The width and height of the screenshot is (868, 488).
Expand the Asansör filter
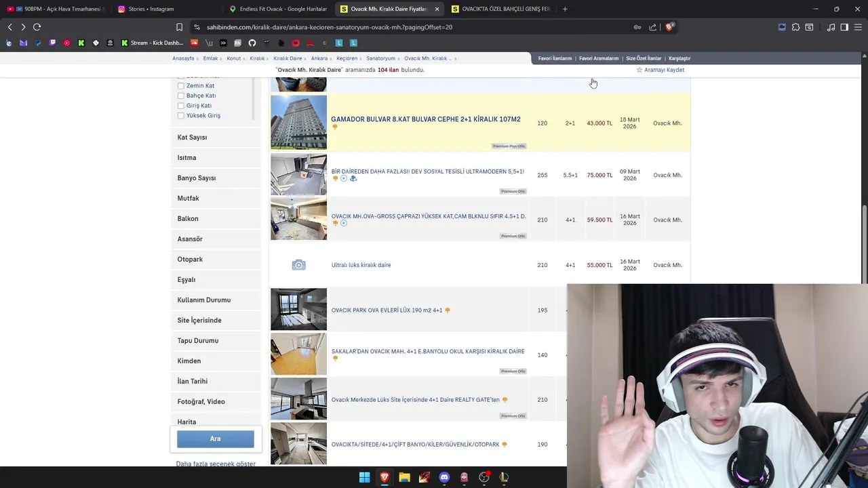(x=216, y=239)
